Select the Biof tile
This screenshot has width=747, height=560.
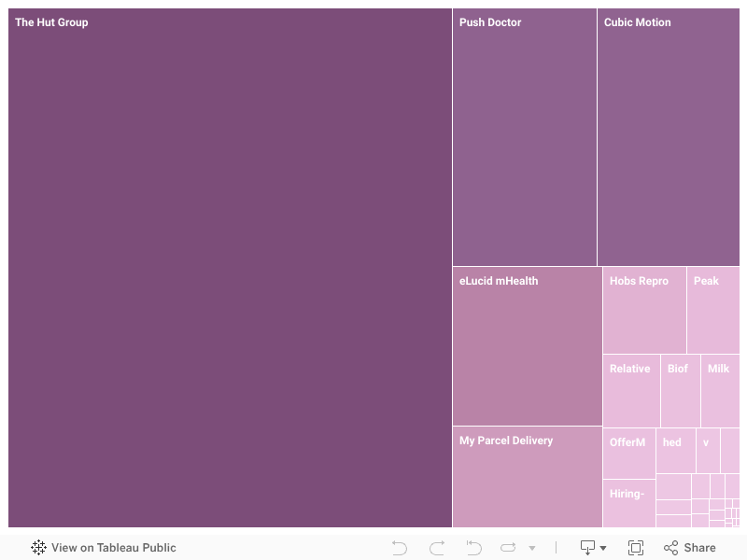[x=681, y=391]
